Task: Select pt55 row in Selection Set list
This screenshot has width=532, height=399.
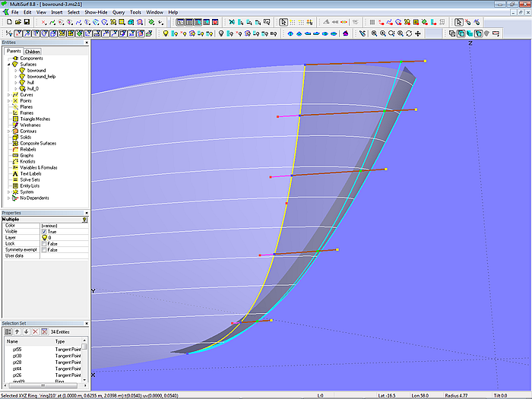Action: click(x=17, y=349)
